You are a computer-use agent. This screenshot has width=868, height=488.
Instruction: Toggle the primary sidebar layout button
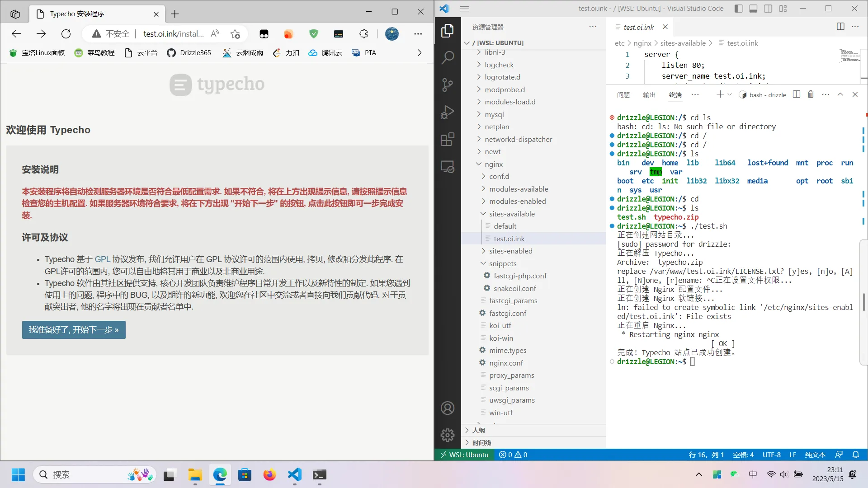(738, 9)
